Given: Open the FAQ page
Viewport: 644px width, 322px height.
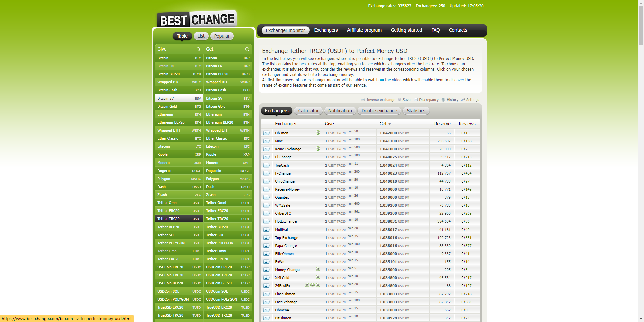Looking at the screenshot, I should [435, 30].
